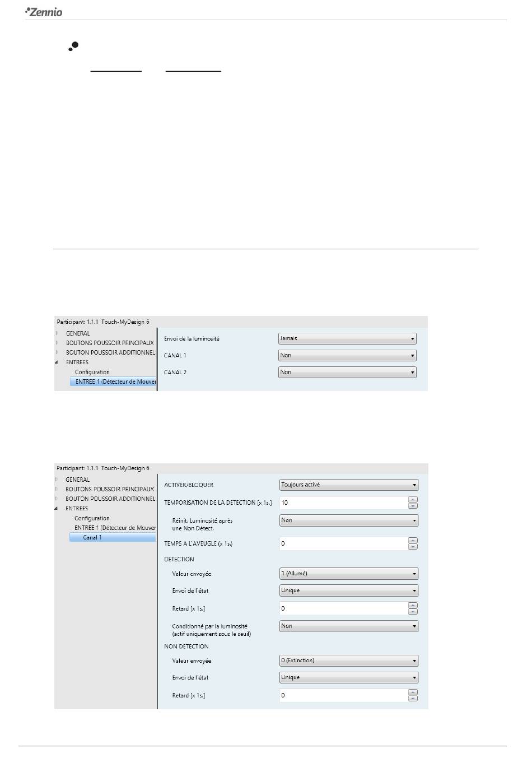Open NON DETECTION 'Envoi de l'état' dropdown showing Unique
532x777 pixels.
(349, 678)
